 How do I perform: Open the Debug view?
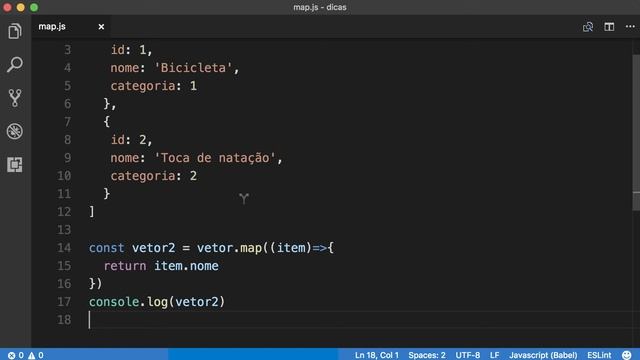(x=15, y=131)
